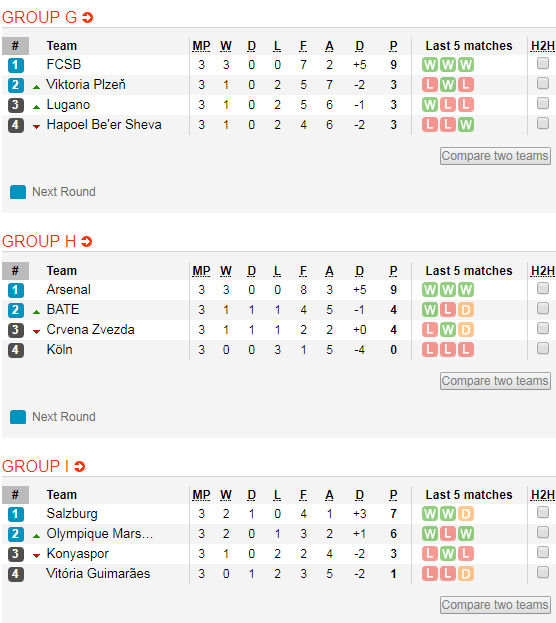Click the MP column header in Group G
The height and width of the screenshot is (623, 556).
201,46
